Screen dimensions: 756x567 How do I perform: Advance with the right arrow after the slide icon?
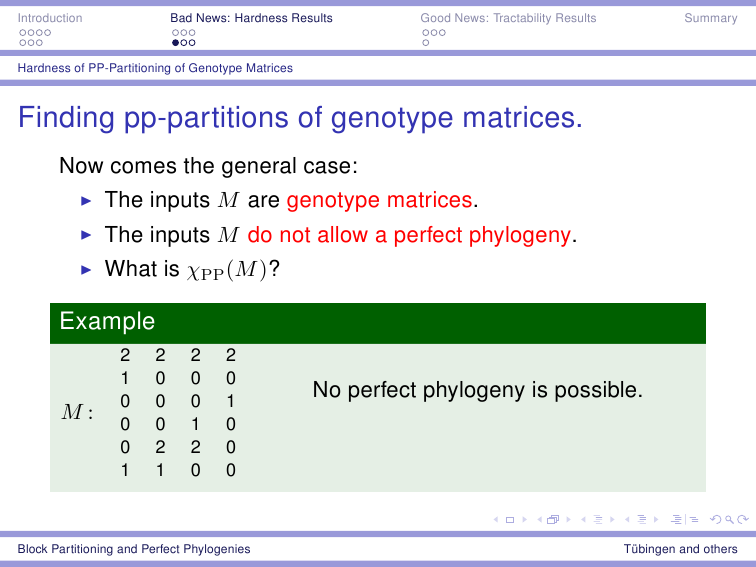(x=525, y=520)
